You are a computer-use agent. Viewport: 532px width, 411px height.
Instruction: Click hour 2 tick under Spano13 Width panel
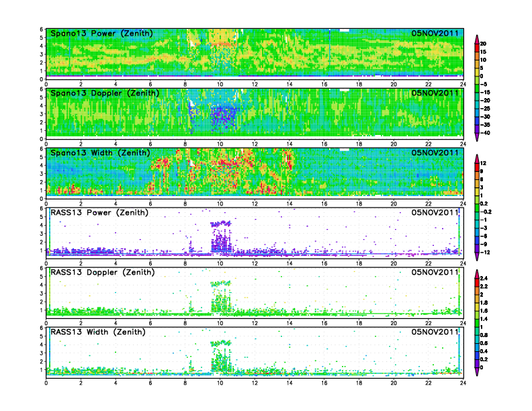pyautogui.click(x=81, y=203)
